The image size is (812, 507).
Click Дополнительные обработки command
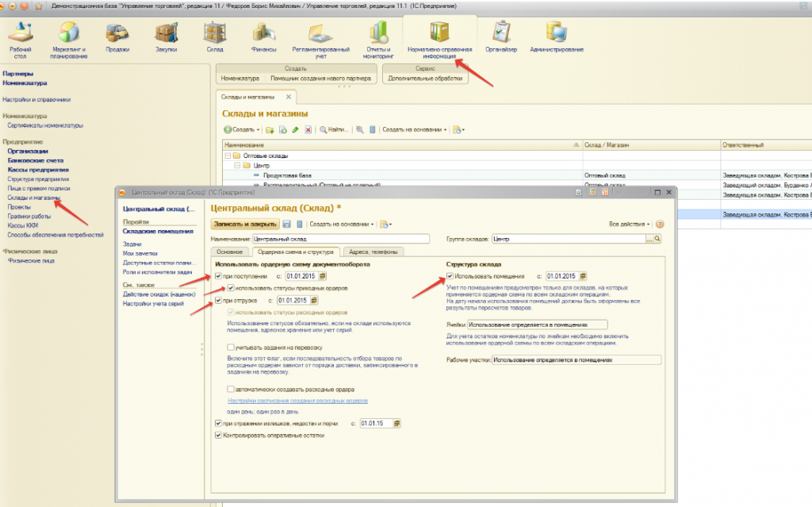(x=425, y=79)
